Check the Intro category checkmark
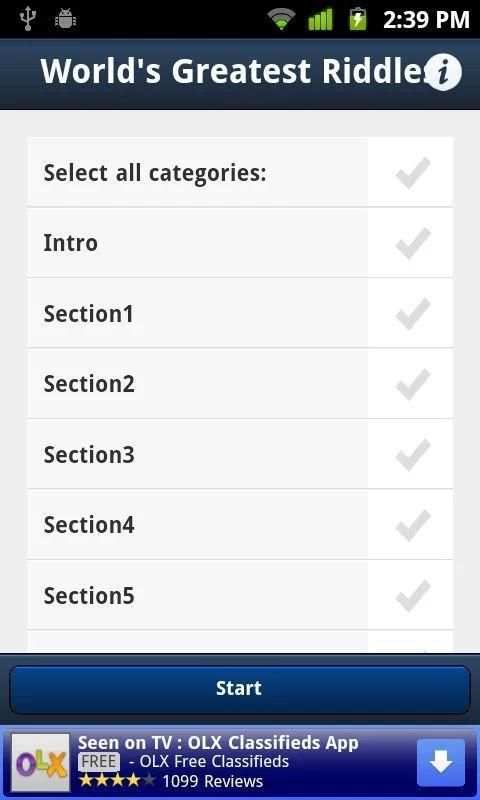Image resolution: width=480 pixels, height=800 pixels. click(413, 243)
